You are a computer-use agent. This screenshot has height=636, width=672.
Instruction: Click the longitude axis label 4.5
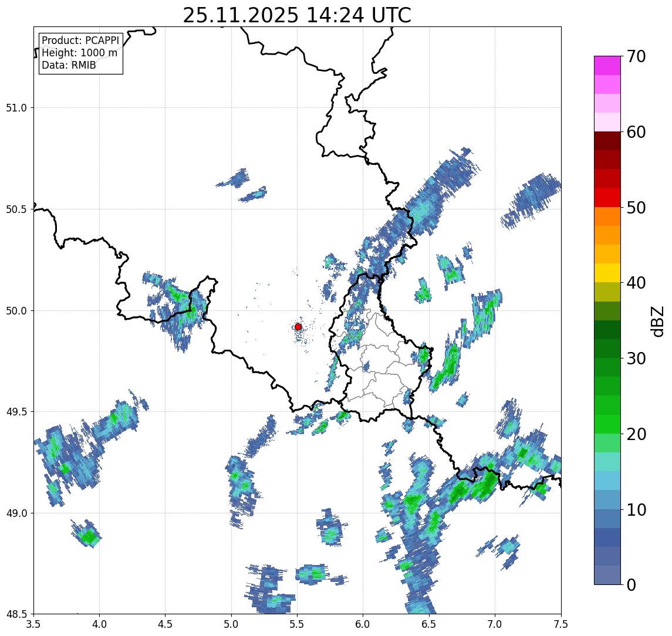click(166, 624)
